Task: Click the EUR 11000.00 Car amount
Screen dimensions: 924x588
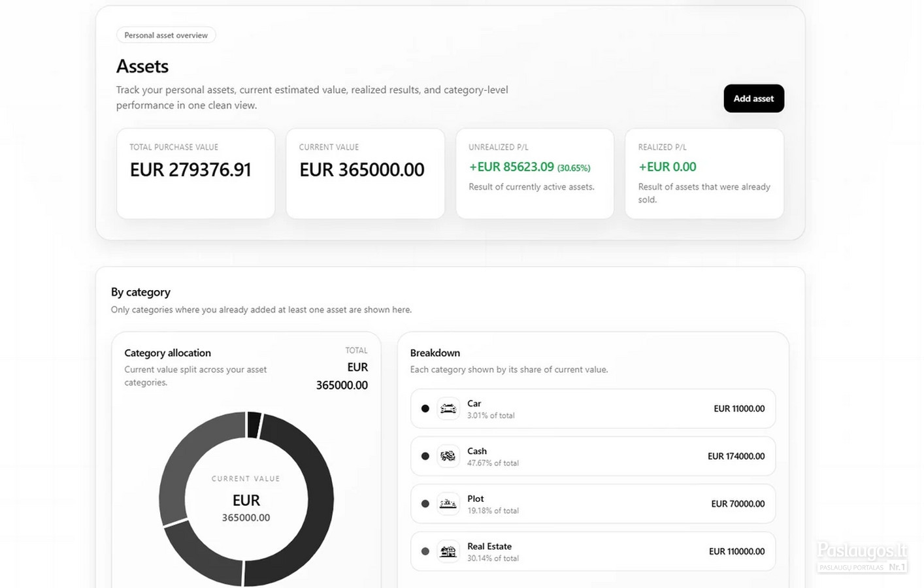Action: click(739, 409)
